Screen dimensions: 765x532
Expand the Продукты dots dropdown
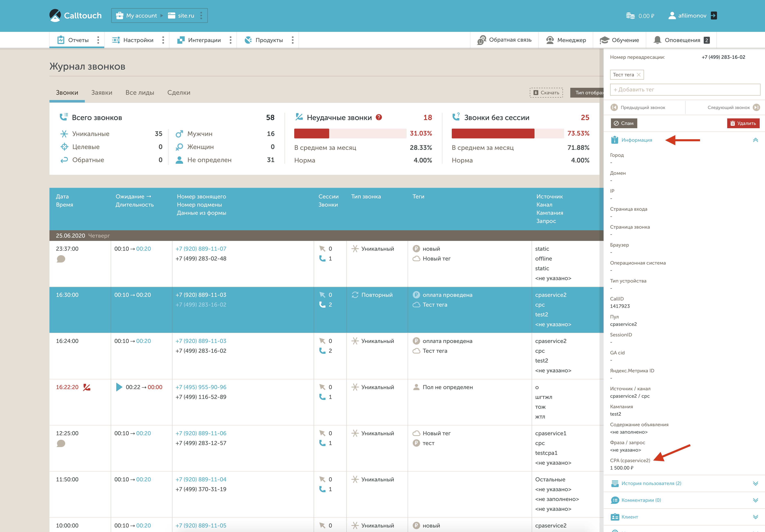tap(293, 40)
